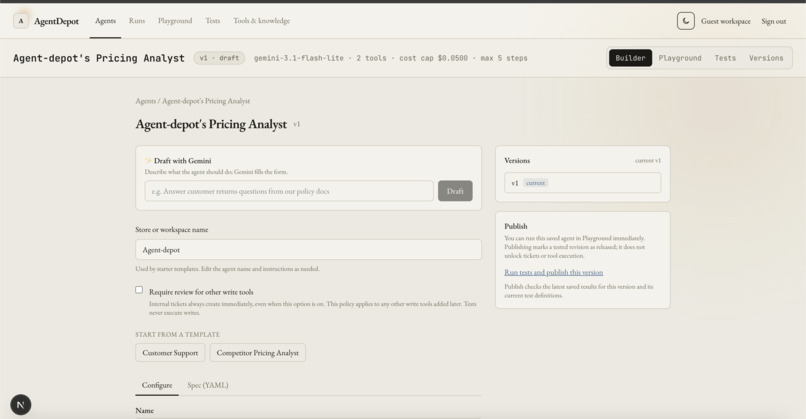
Task: Apply the Customer Support template
Action: click(x=170, y=353)
